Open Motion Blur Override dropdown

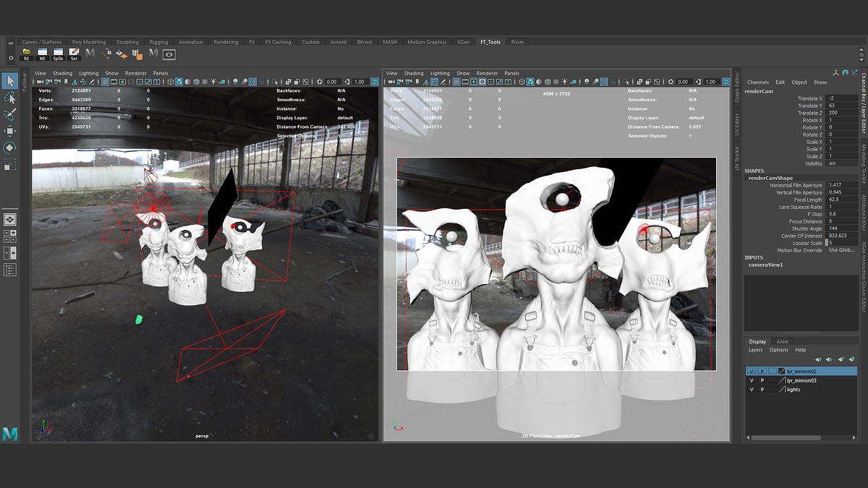point(843,250)
